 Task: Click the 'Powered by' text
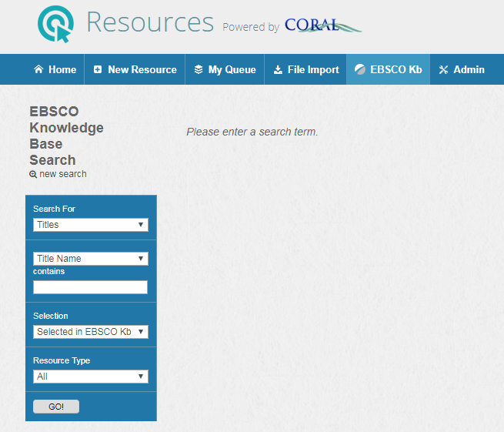251,27
